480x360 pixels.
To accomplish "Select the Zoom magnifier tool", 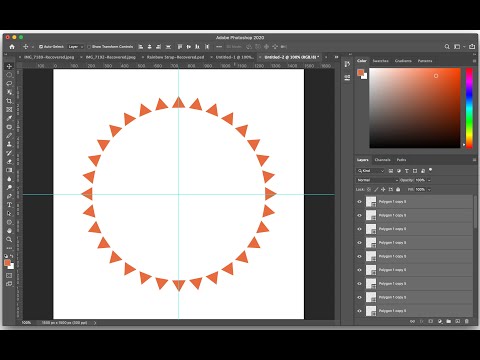I will tap(9, 239).
